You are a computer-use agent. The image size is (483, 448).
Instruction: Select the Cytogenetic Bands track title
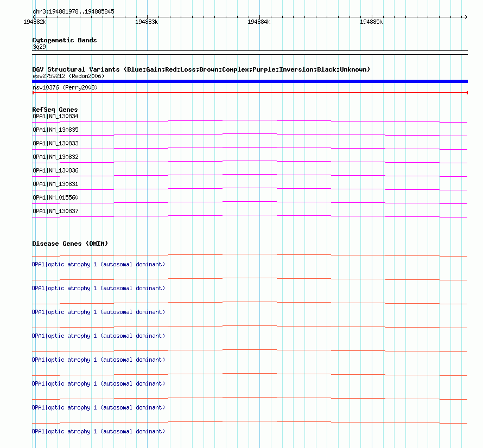[65, 40]
